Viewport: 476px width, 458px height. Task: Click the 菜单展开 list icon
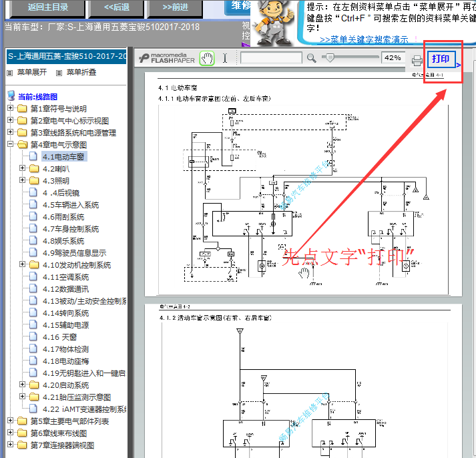(x=10, y=73)
